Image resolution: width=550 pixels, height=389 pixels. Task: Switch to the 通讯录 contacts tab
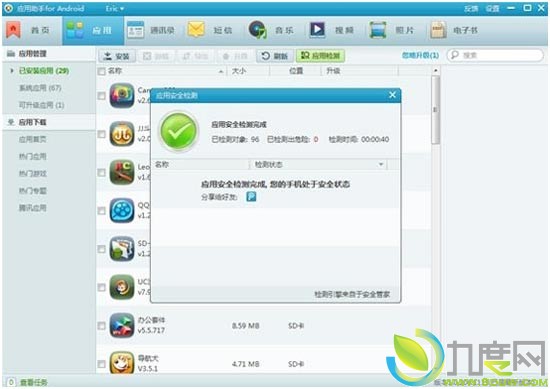click(x=151, y=31)
